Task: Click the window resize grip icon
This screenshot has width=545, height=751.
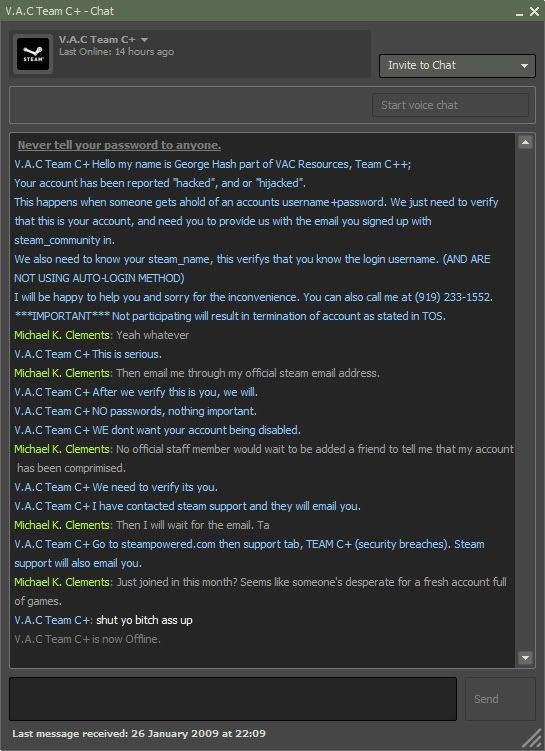Action: 532,738
